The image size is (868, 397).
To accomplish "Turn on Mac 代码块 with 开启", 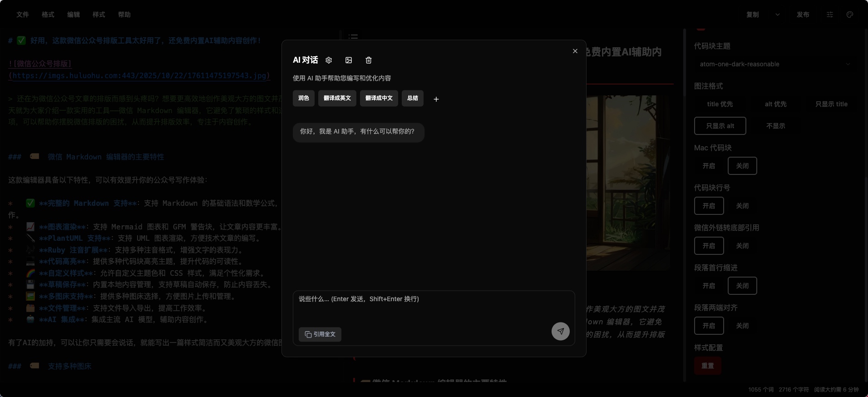I will point(709,166).
